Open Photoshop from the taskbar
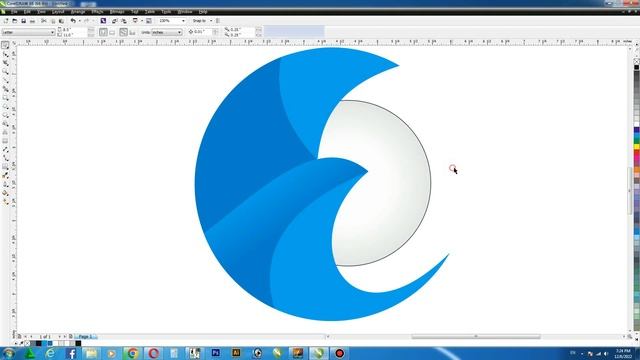Screen dimensions: 640x360 coord(216,353)
